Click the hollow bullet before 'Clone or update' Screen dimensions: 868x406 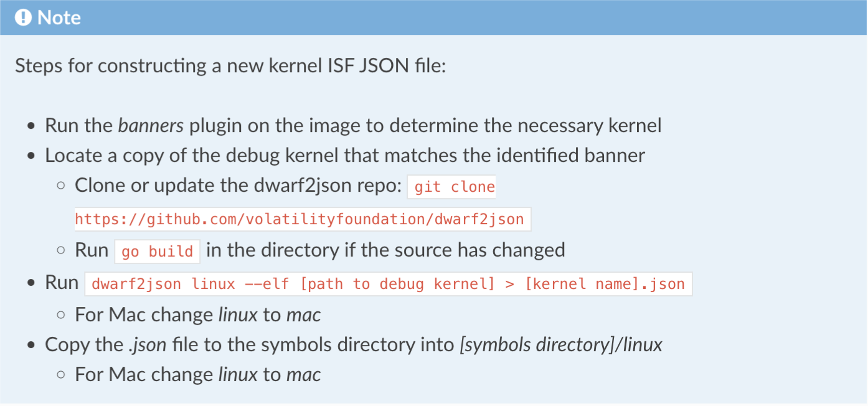(61, 186)
